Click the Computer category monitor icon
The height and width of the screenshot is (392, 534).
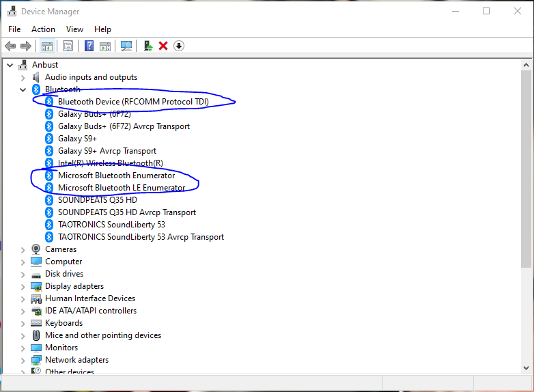(x=36, y=262)
